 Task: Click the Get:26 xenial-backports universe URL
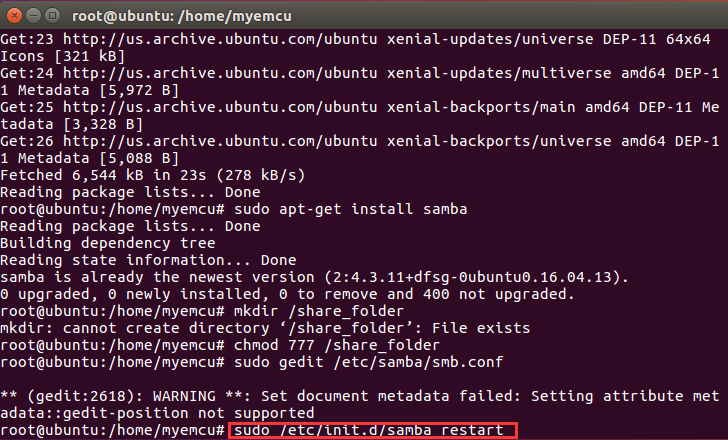point(337,141)
